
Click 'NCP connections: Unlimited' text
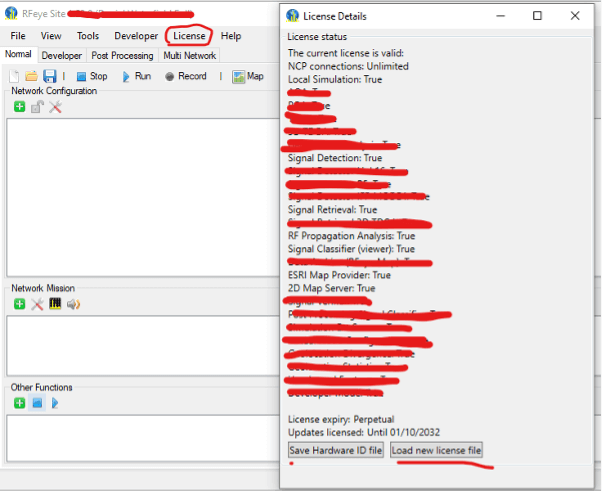[x=348, y=66]
